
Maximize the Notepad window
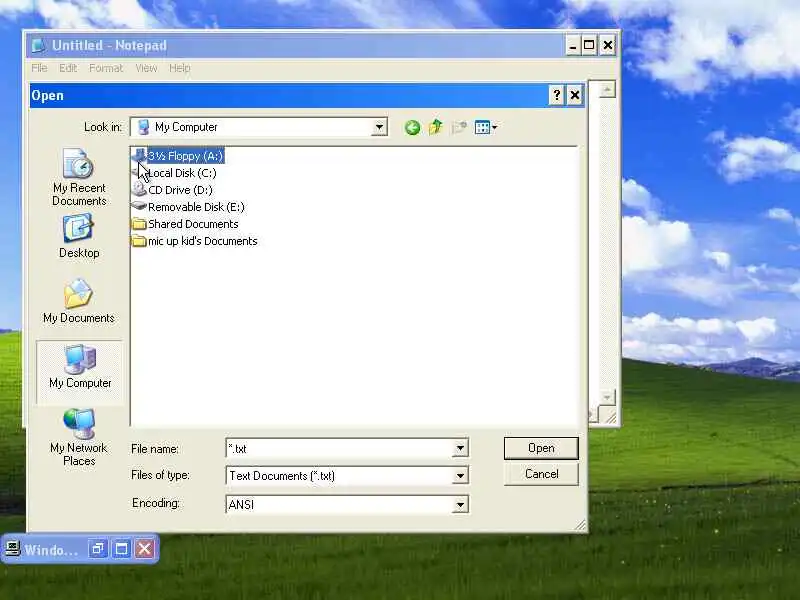(x=589, y=45)
